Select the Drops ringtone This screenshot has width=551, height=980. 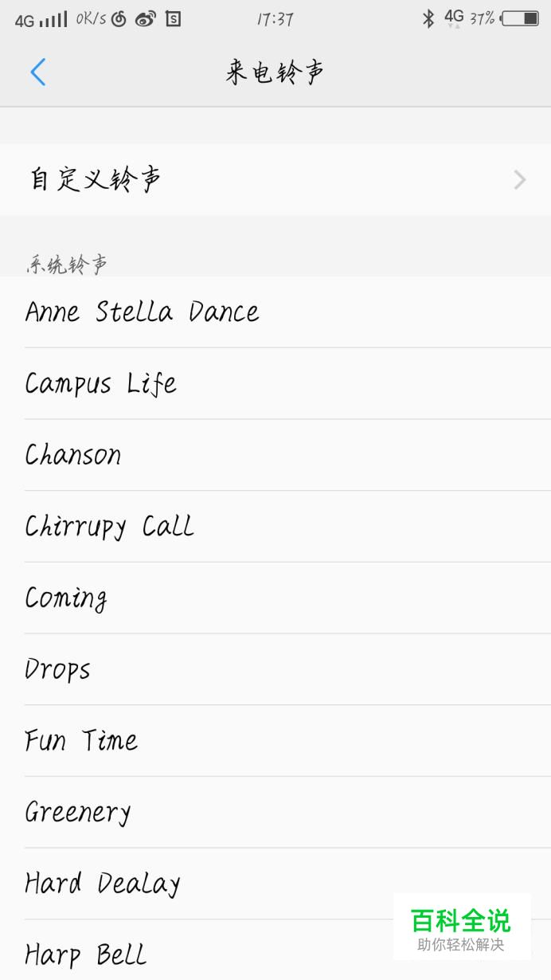[x=57, y=669]
